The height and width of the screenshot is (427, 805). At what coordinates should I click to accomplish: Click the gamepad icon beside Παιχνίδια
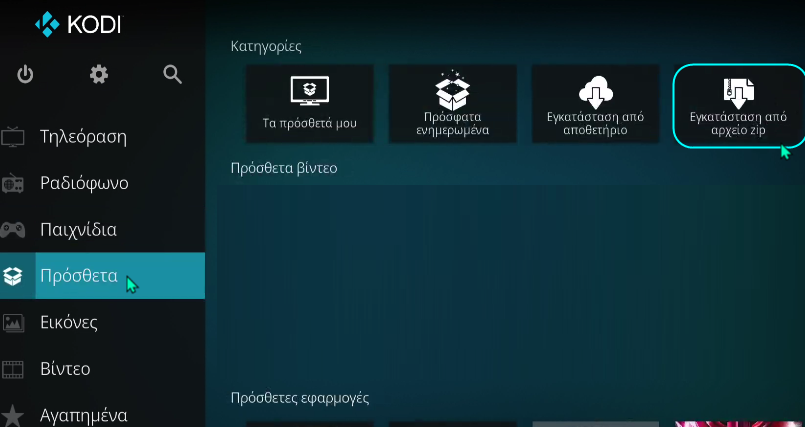click(x=13, y=229)
